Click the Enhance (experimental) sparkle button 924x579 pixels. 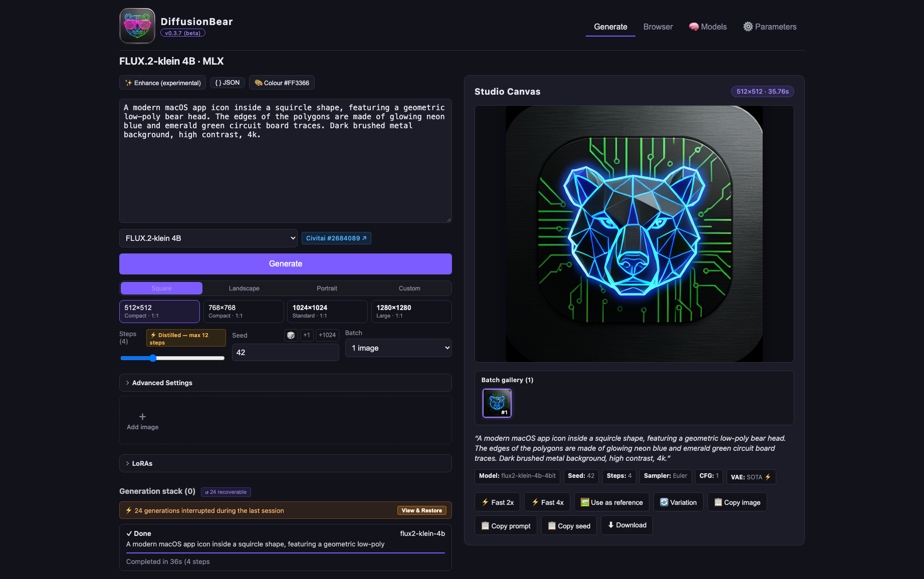pos(163,83)
